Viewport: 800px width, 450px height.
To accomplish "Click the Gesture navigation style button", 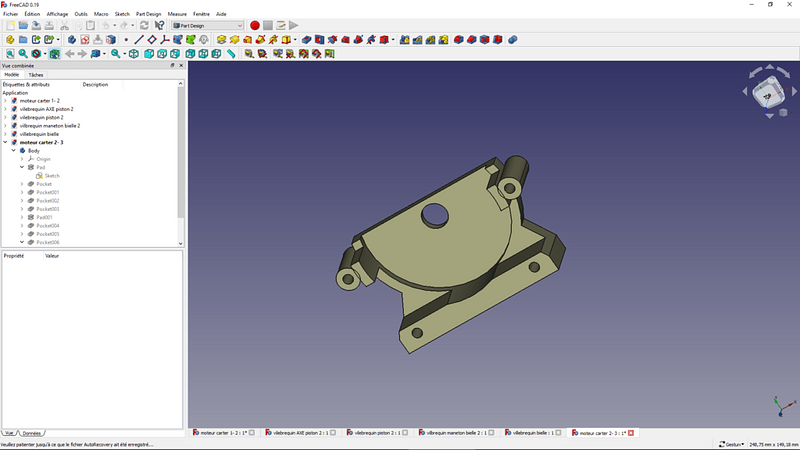I will [731, 444].
